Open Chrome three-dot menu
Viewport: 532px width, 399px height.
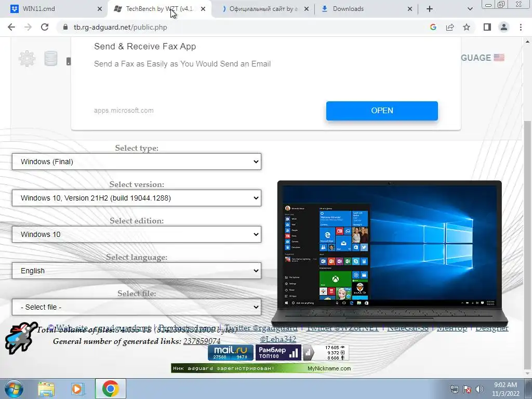521,27
